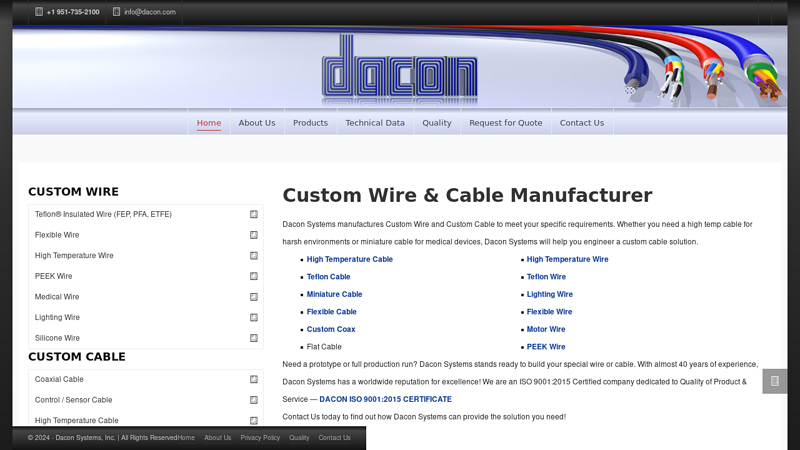Click the "Flat Cable" list text
The image size is (800, 450).
[324, 346]
